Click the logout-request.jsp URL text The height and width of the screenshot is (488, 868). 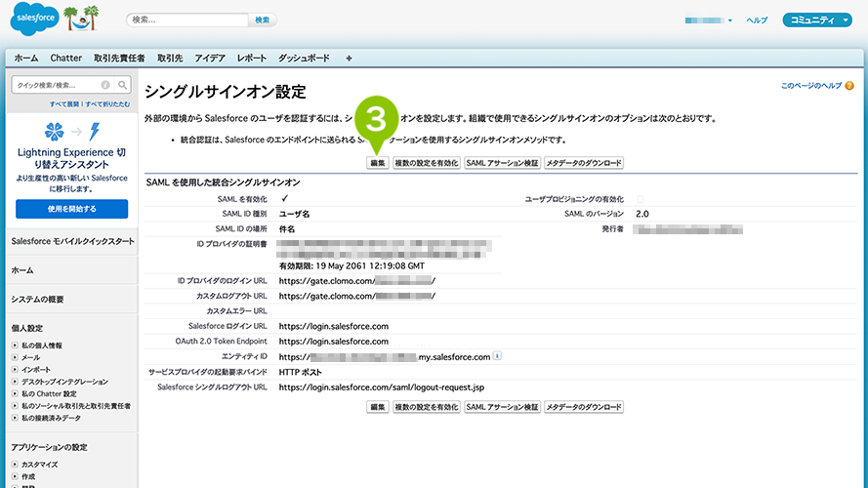tap(382, 387)
